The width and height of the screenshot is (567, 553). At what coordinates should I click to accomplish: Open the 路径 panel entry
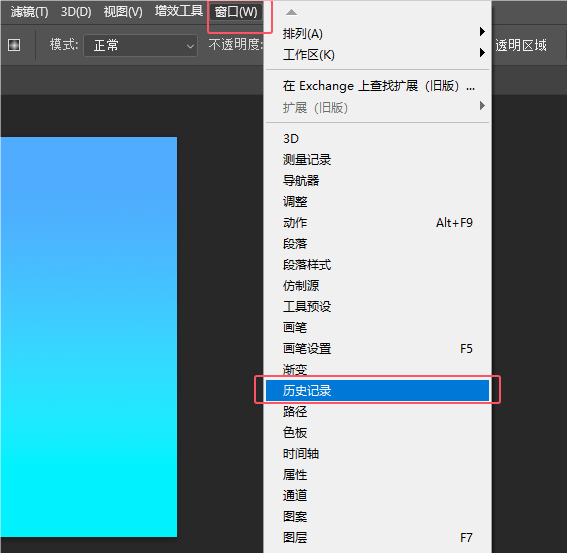[x=378, y=411]
